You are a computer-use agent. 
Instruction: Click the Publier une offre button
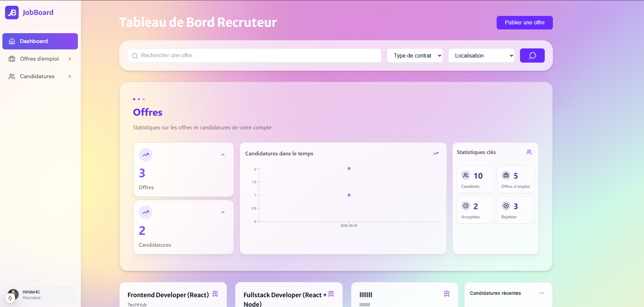click(524, 23)
